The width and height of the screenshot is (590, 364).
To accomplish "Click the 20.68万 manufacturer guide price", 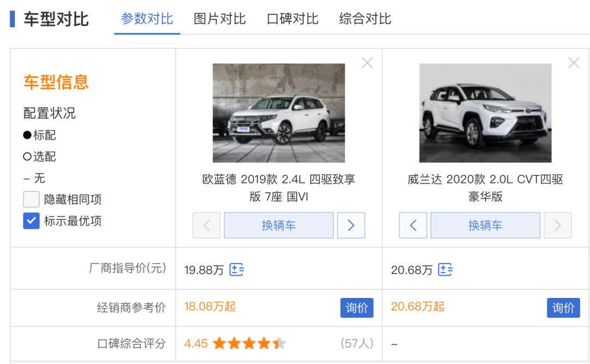I will [412, 270].
